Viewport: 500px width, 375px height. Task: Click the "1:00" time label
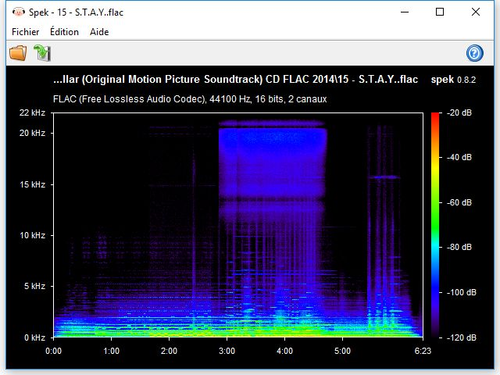111,351
